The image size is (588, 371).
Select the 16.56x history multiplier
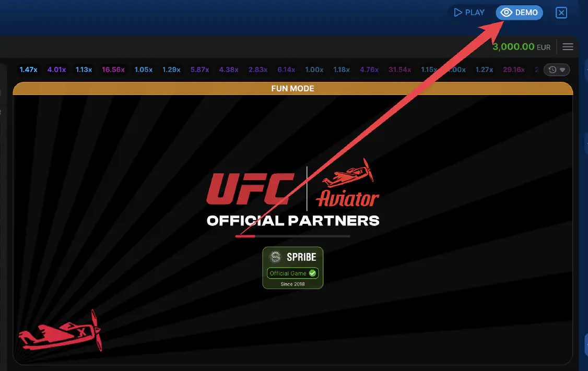(x=113, y=70)
